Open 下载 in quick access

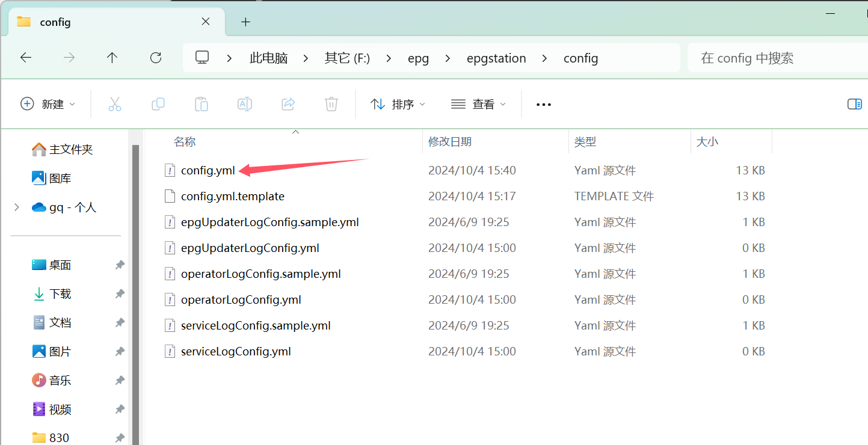51,293
